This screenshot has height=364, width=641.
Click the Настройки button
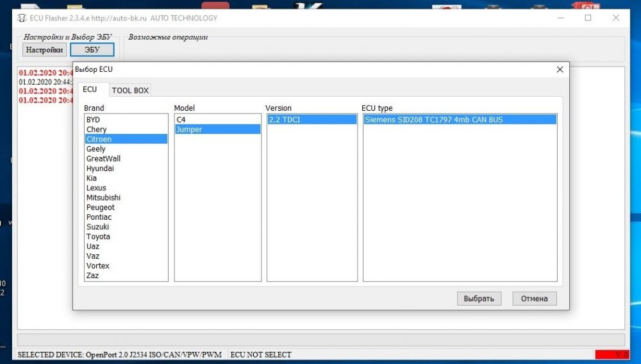[44, 50]
